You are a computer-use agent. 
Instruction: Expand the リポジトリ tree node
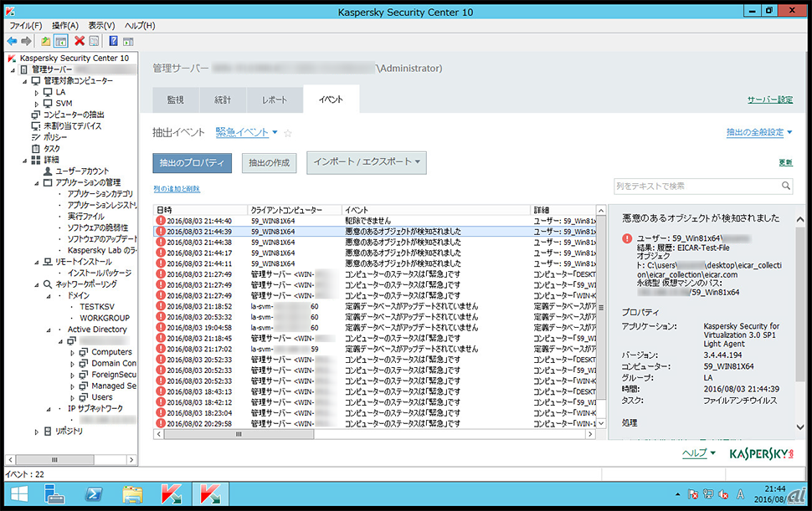click(x=37, y=432)
